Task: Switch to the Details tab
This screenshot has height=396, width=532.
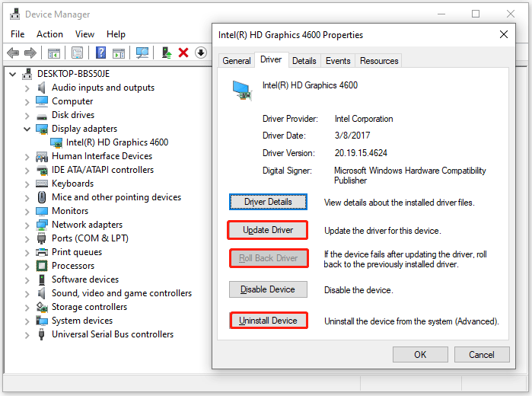Action: [304, 61]
